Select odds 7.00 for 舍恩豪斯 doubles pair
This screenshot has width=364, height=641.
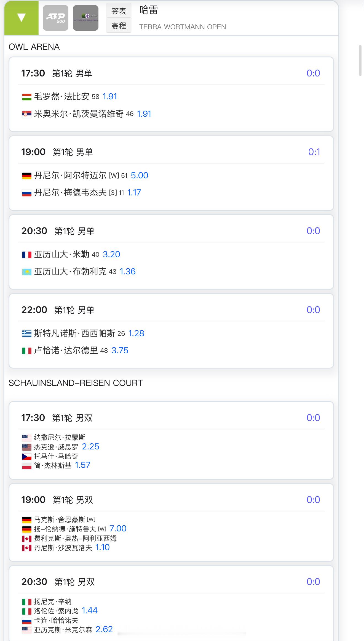tap(118, 529)
